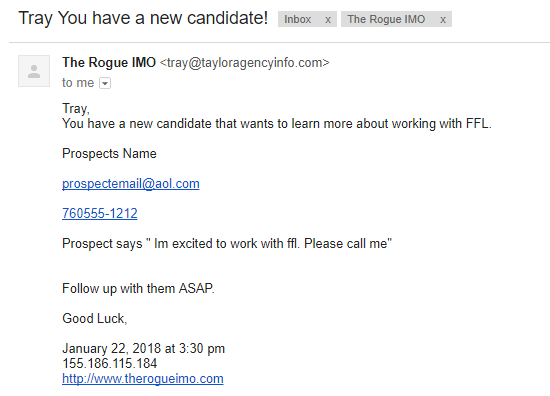
Task: Click the 'Prospect says' quoted message line
Action: tap(227, 243)
